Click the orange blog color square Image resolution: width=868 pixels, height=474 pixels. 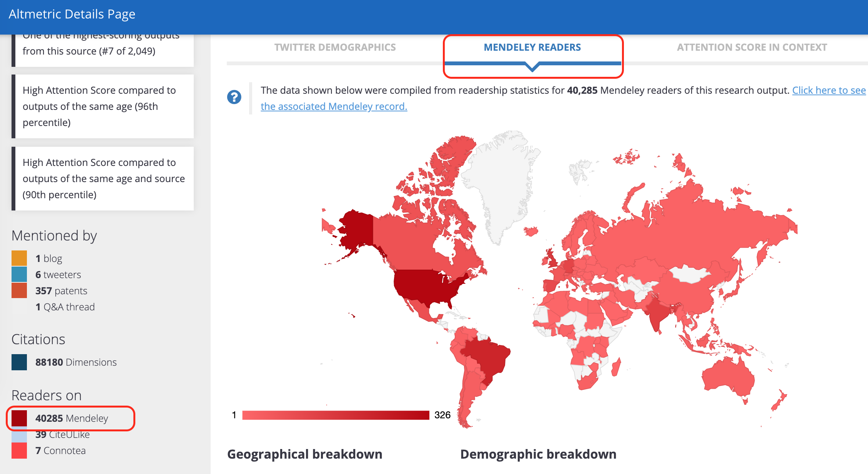[x=19, y=258]
